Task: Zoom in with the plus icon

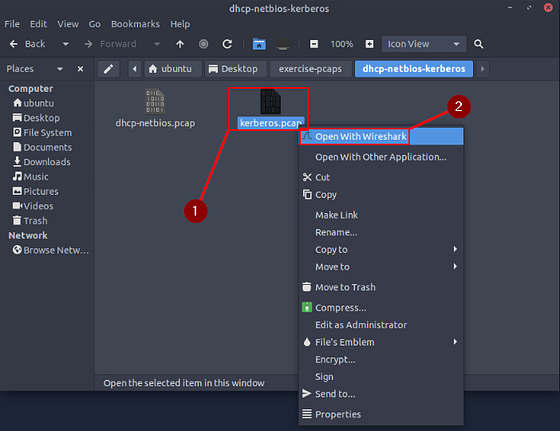Action: pyautogui.click(x=369, y=44)
